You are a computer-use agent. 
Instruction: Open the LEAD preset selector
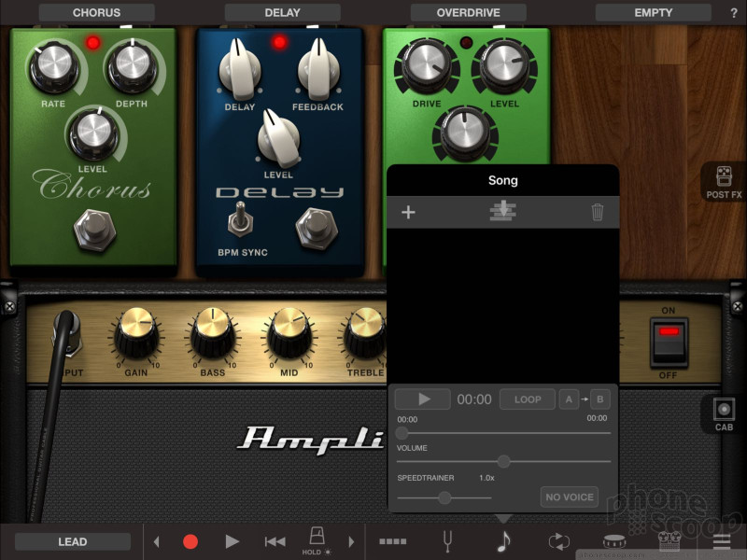point(73,541)
